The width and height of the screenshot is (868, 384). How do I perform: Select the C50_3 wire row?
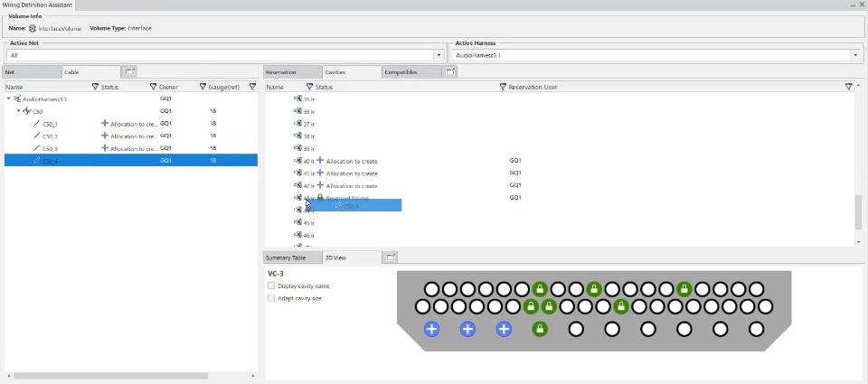pos(131,148)
